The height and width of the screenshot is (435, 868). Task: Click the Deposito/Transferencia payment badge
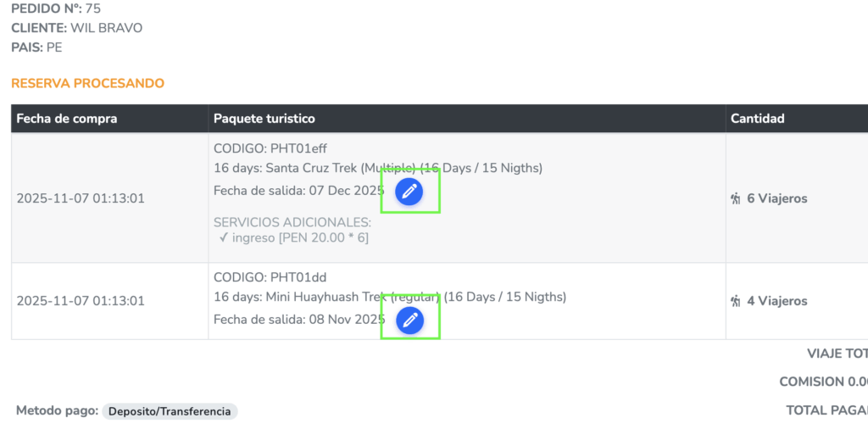170,411
